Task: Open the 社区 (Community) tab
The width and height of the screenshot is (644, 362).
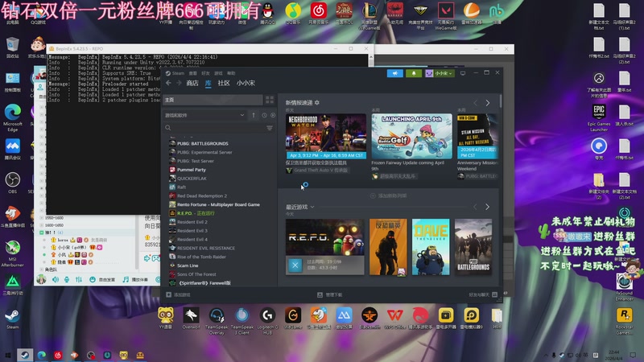Action: pyautogui.click(x=224, y=83)
